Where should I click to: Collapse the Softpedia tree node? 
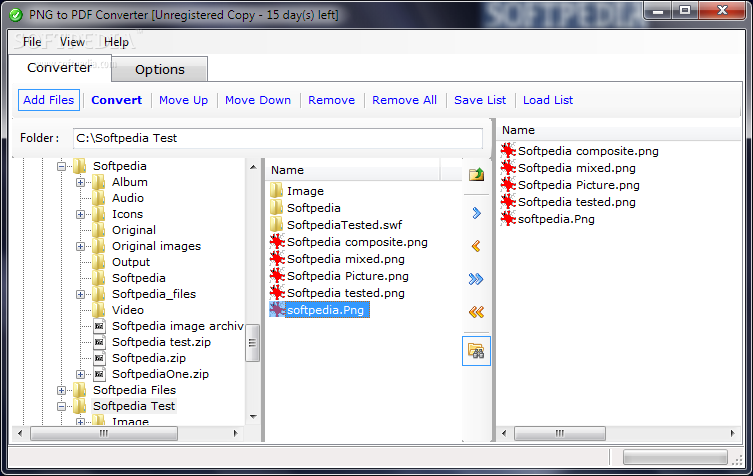[x=61, y=167]
